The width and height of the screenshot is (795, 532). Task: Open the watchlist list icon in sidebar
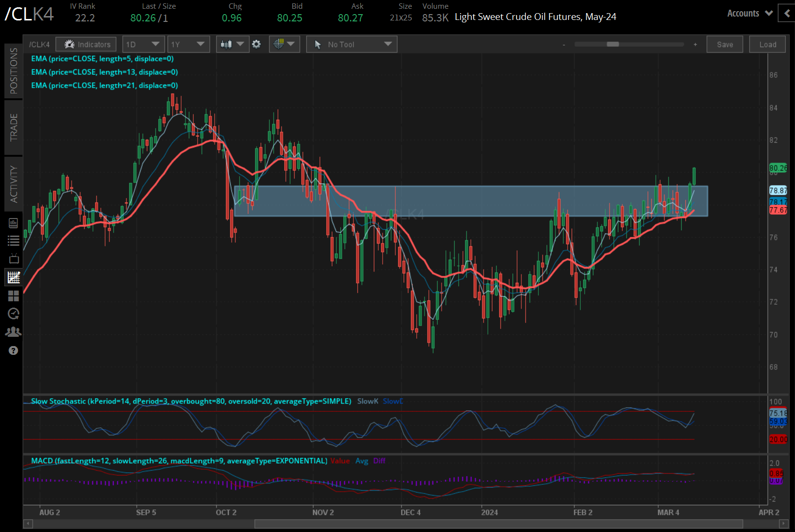point(13,240)
